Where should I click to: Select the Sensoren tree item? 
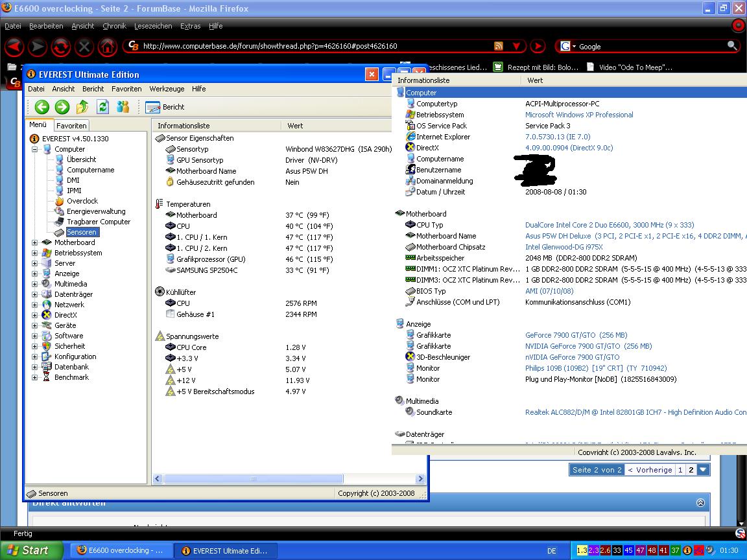pyautogui.click(x=82, y=233)
